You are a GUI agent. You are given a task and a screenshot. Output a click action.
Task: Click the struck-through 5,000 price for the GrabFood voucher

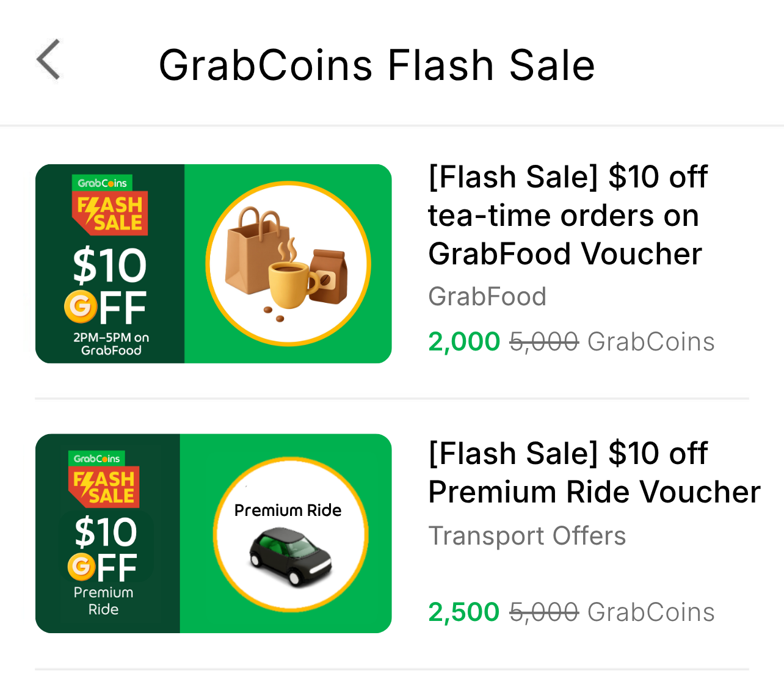click(544, 342)
